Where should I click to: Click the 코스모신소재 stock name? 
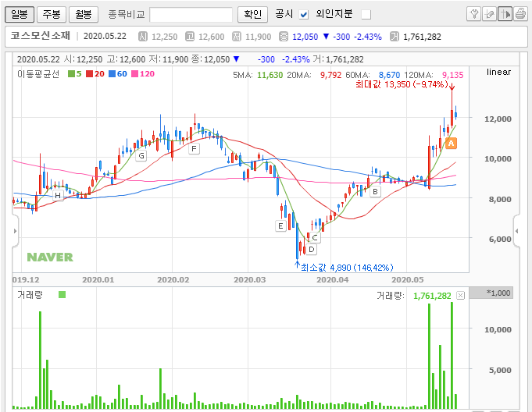point(41,36)
